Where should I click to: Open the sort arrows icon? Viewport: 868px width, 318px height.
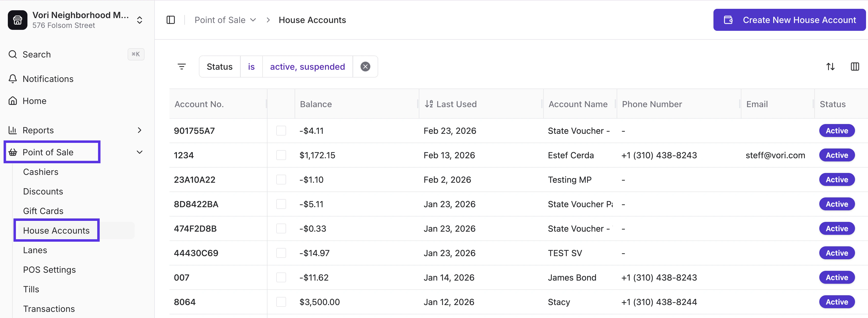(830, 67)
